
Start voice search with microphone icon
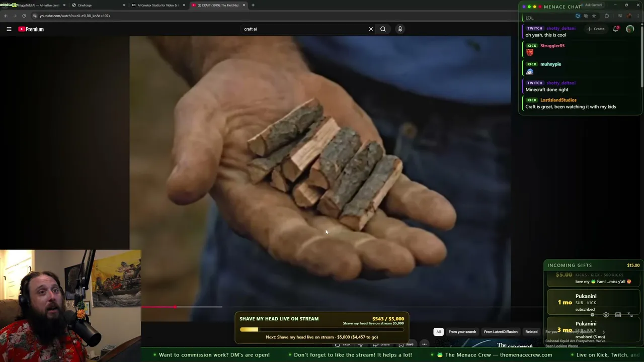[400, 29]
